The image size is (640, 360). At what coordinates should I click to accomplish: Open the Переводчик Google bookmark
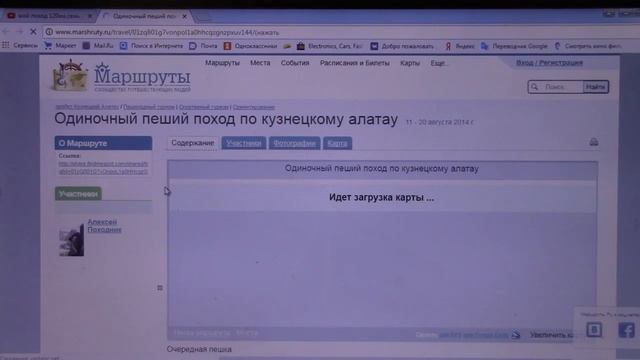pyautogui.click(x=514, y=46)
